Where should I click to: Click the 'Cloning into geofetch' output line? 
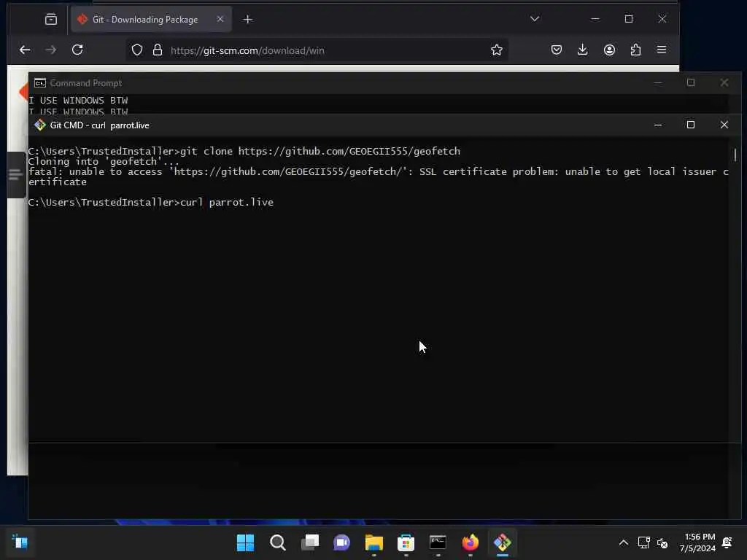104,161
